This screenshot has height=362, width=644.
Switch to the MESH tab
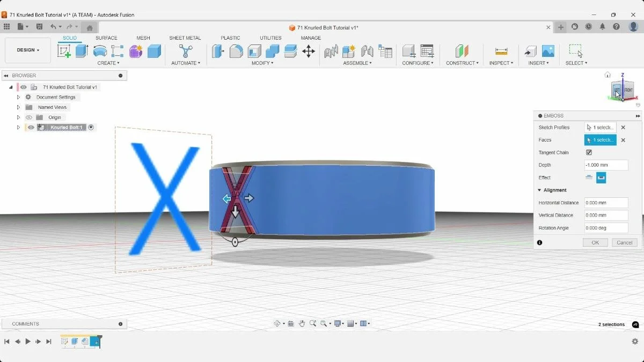point(143,38)
